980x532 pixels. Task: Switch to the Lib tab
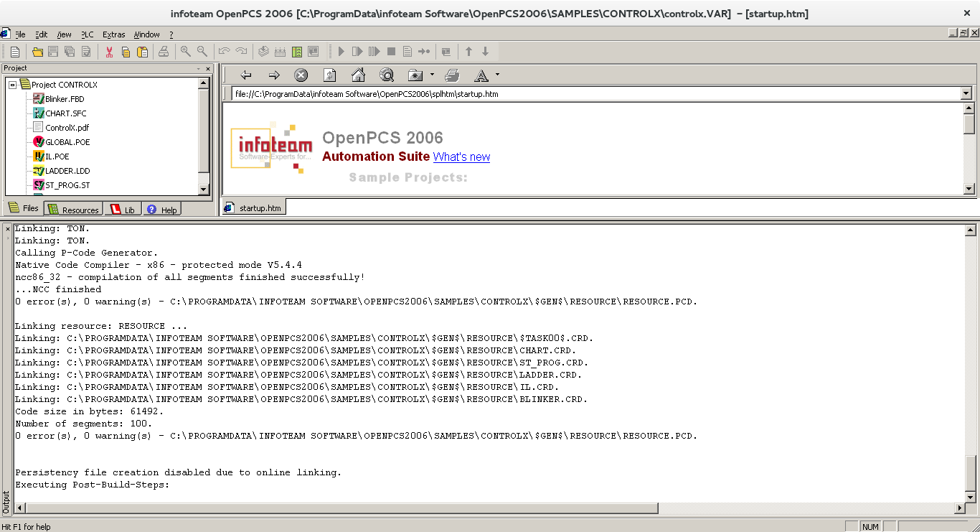123,210
